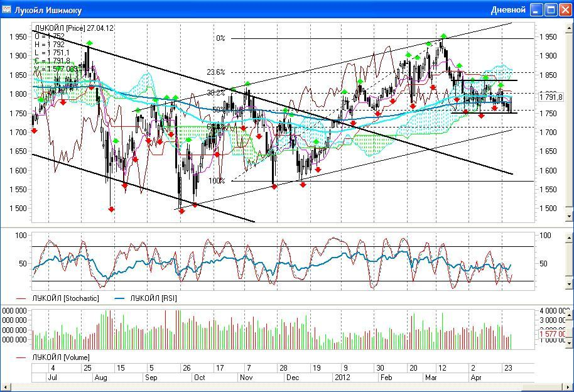
Task: Click the Feb month label on time axis
Action: coord(386,378)
